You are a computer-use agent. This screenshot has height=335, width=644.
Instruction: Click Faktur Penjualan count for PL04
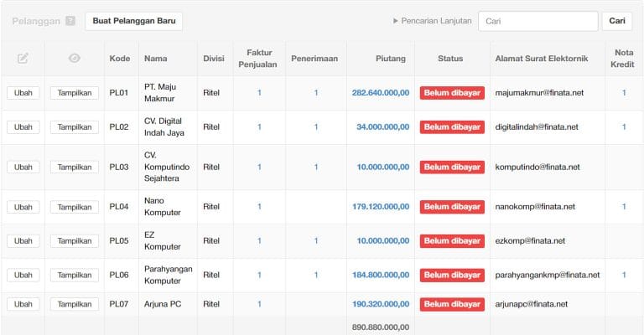[259, 207]
